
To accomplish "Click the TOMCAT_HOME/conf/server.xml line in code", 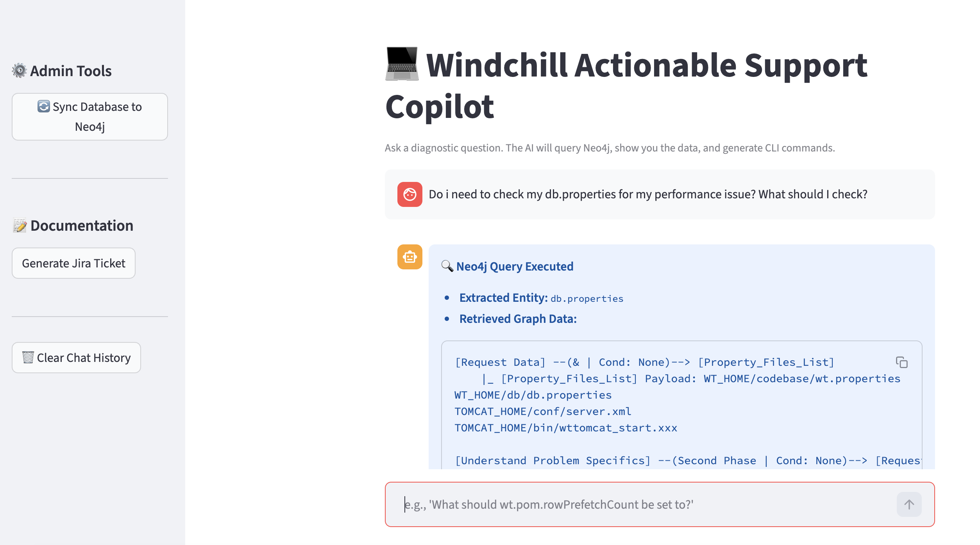I will coord(542,411).
